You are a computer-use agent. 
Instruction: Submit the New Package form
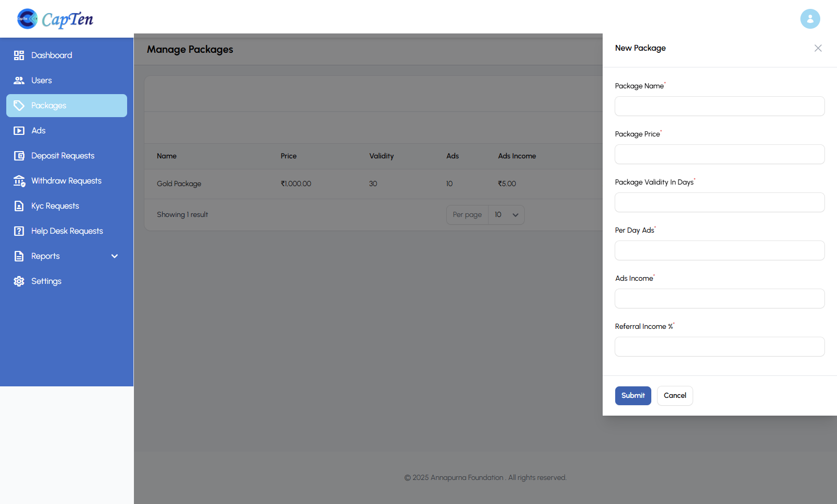632,396
